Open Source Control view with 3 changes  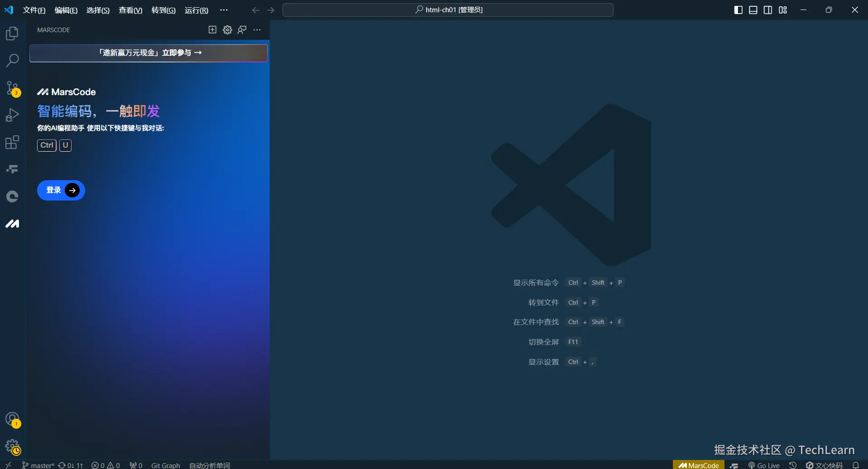(12, 88)
